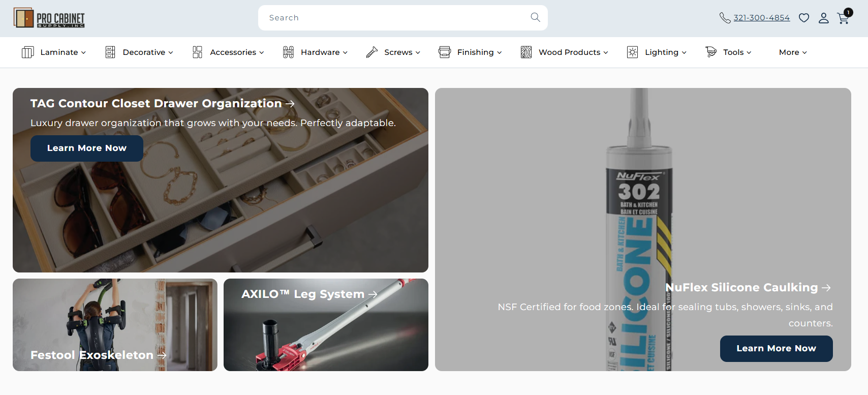Click the Screws category icon

coord(372,52)
